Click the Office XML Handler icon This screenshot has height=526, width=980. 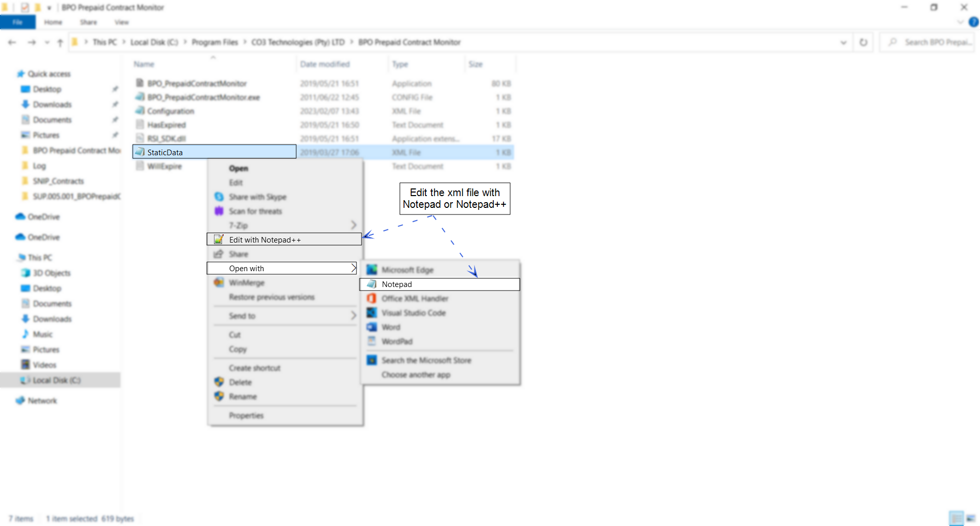[x=372, y=298]
